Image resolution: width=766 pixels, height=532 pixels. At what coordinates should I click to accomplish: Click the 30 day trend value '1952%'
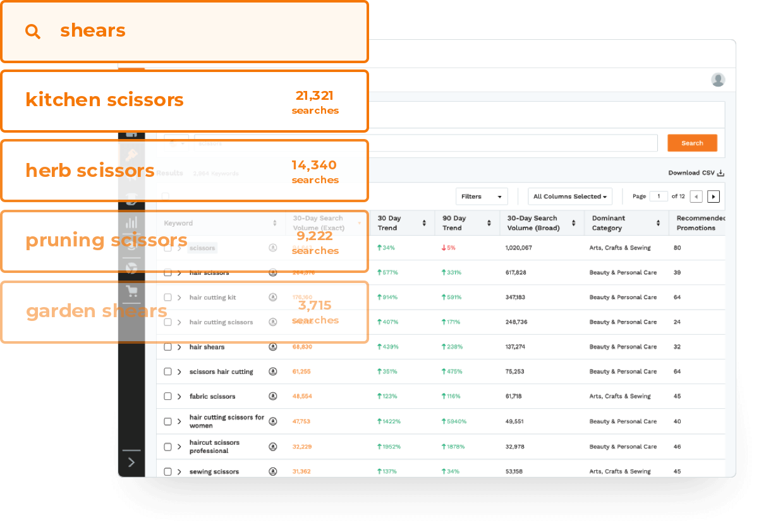(x=391, y=447)
